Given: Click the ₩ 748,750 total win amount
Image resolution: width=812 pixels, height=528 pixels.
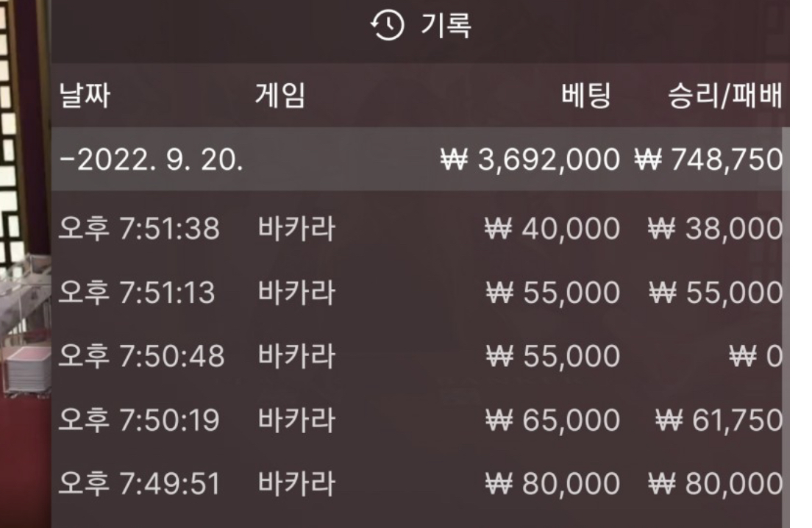Looking at the screenshot, I should [708, 160].
